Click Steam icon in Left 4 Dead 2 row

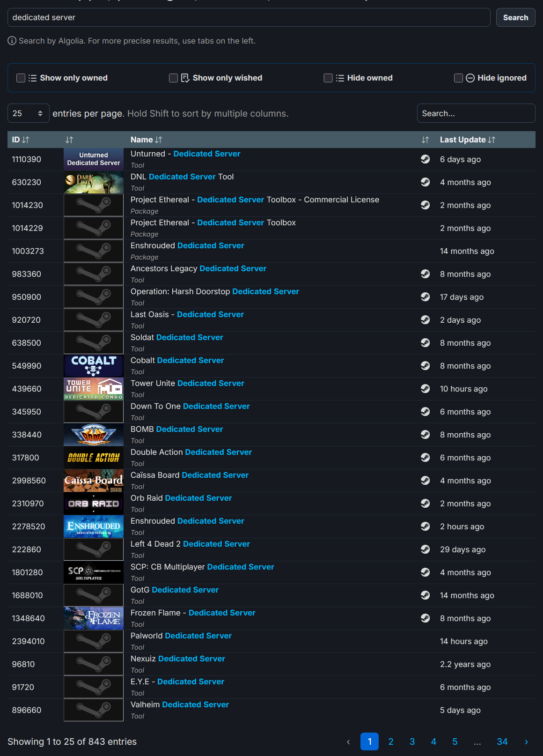pyautogui.click(x=425, y=549)
